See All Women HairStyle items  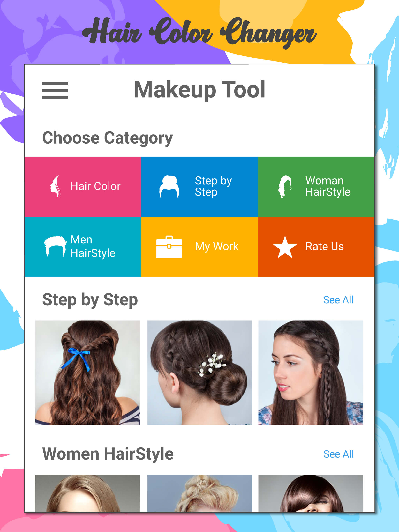338,454
